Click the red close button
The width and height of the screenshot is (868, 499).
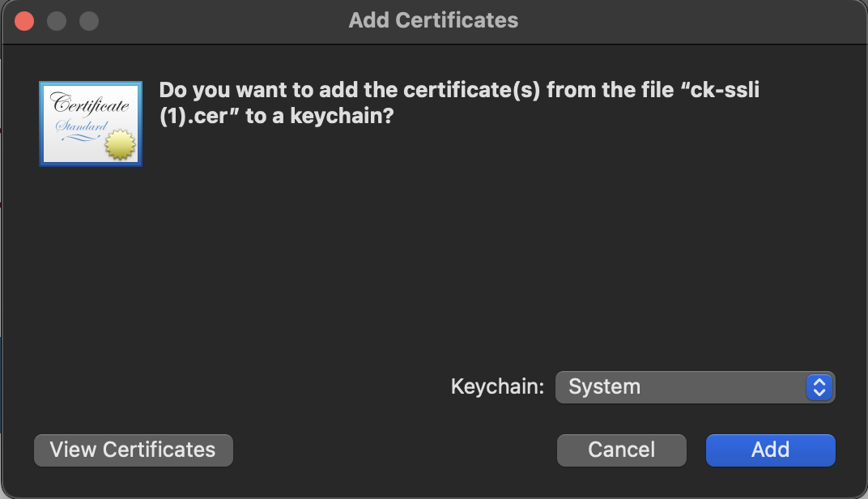click(24, 20)
